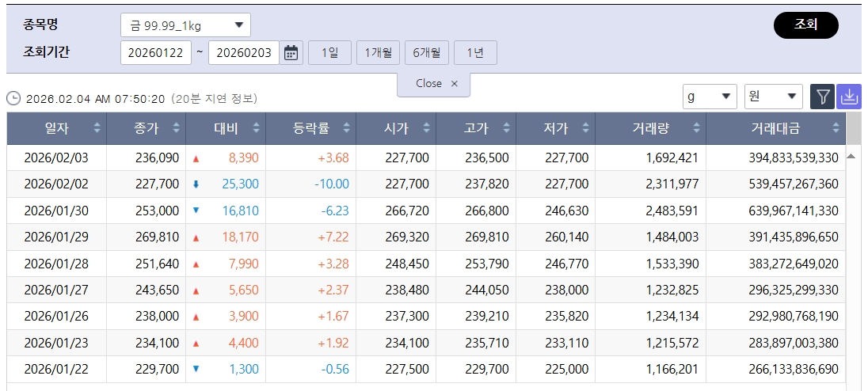
Task: Open the 금 99.99_1kg item dropdown
Action: tap(185, 25)
